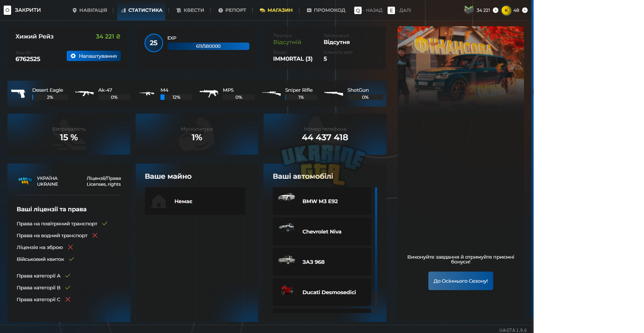Screen dimensions: 644x333
Task: Select the M4 rifle icon
Action: 147,93
